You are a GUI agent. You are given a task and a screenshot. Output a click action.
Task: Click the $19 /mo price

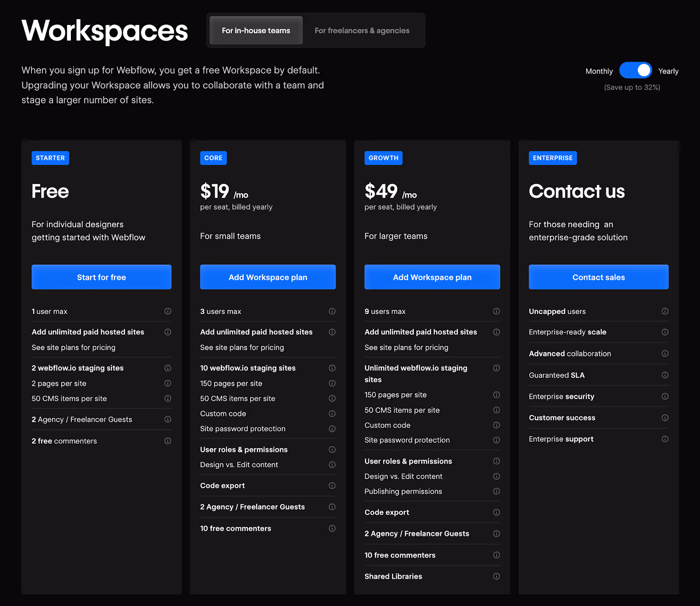click(224, 191)
